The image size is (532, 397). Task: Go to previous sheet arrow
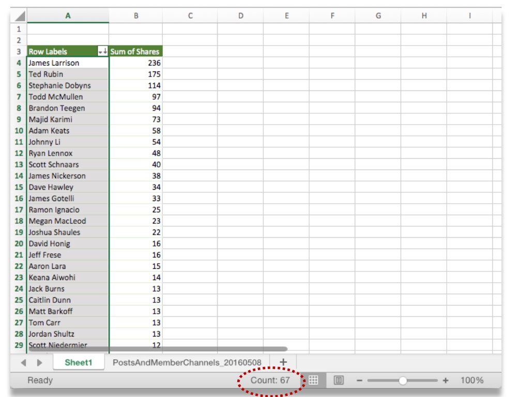[x=23, y=362]
